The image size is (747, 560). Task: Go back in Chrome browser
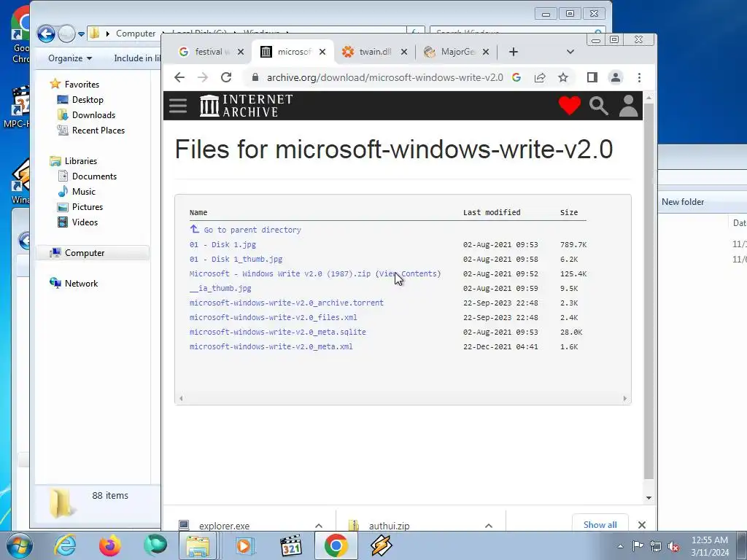(179, 77)
